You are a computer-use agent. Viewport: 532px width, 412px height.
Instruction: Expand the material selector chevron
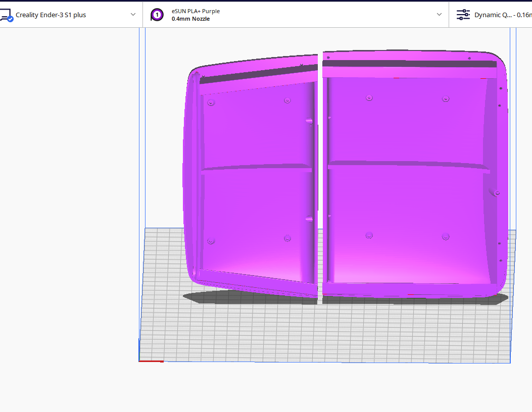click(x=439, y=15)
